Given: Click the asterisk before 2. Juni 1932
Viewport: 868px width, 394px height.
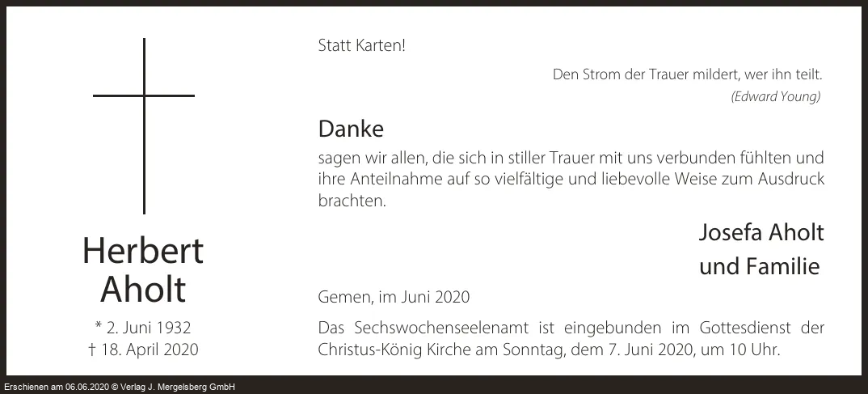Looking at the screenshot, I should point(99,328).
